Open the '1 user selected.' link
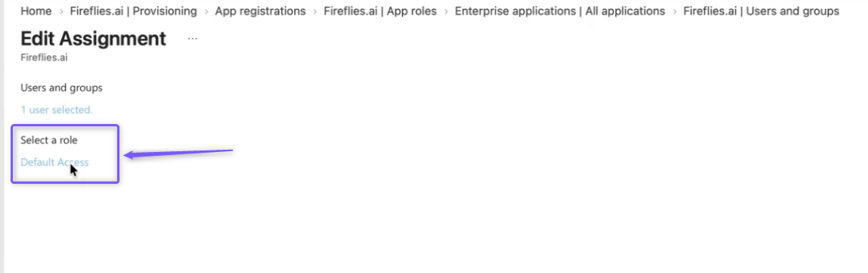Screen dimensions: 868x273 [x=57, y=110]
